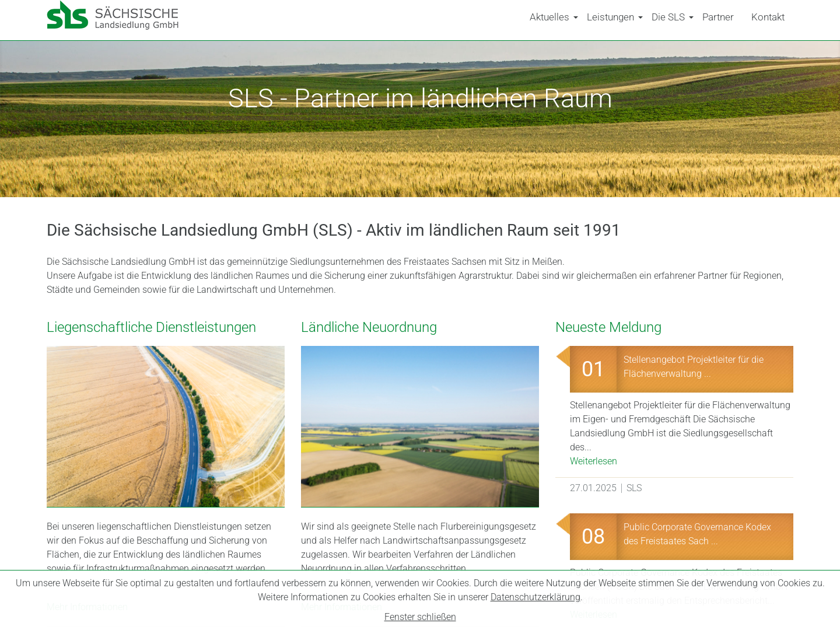Open the Stellenangebot Projektleiter news title
This screenshot has width=840, height=630.
[694, 367]
